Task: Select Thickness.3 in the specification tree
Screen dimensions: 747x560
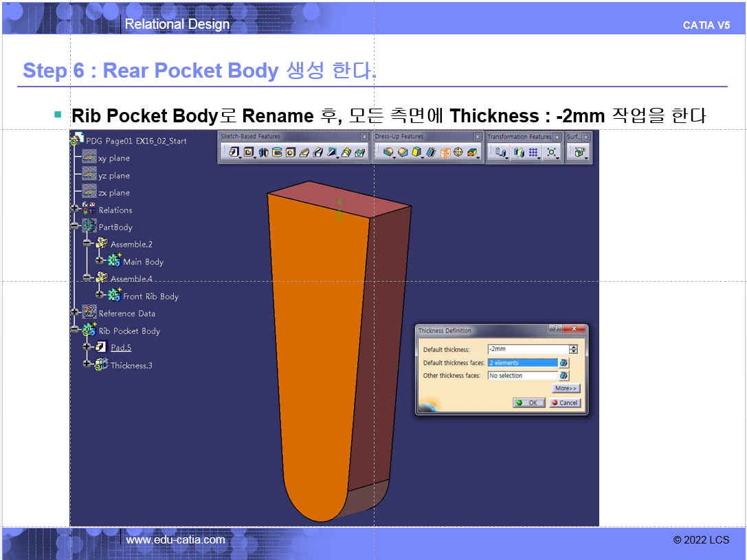Action: [x=131, y=366]
